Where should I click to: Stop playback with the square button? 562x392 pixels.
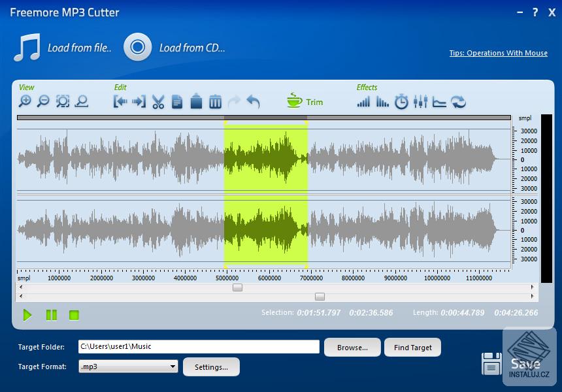74,316
